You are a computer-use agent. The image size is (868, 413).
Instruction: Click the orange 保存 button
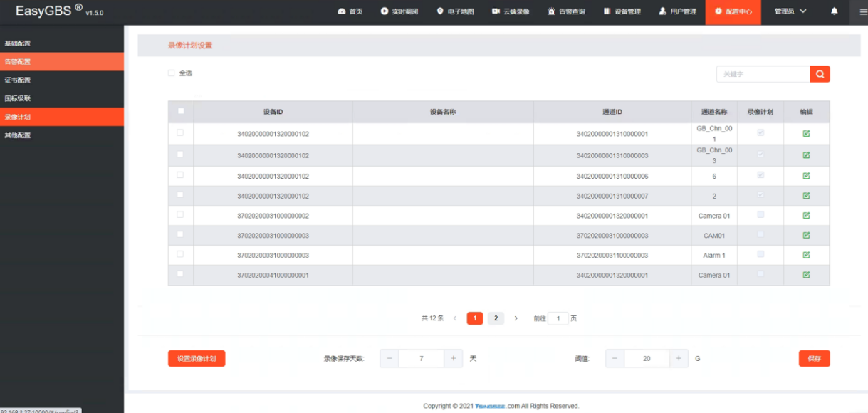814,359
